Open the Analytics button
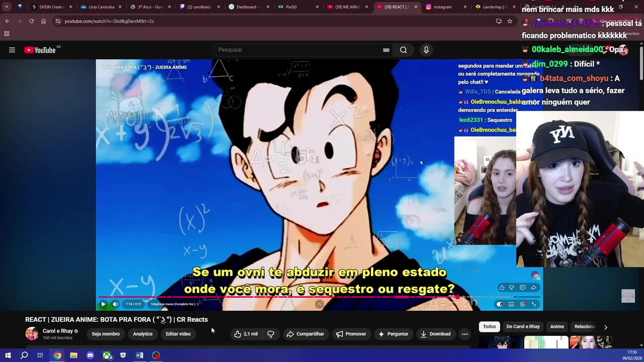This screenshot has width=644, height=362. point(143,334)
